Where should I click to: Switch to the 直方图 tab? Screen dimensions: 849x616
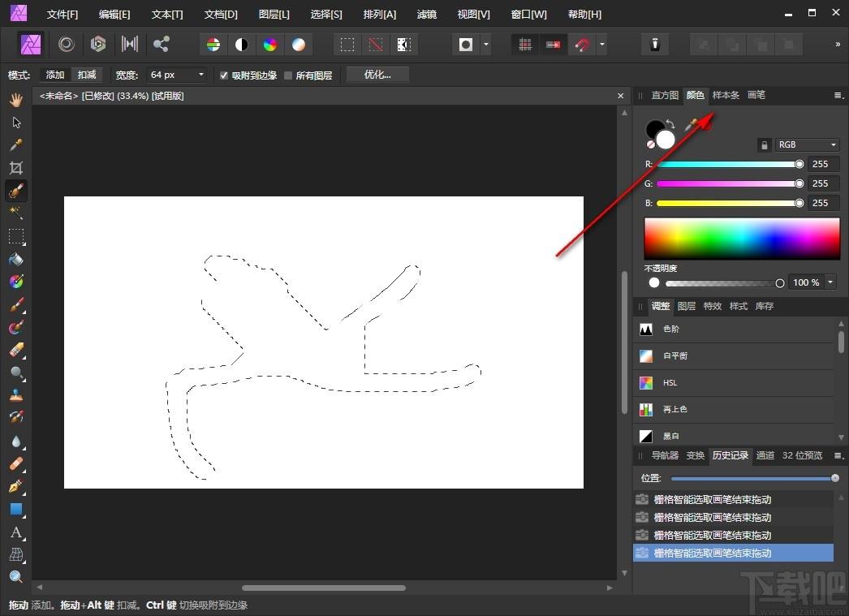coord(665,95)
